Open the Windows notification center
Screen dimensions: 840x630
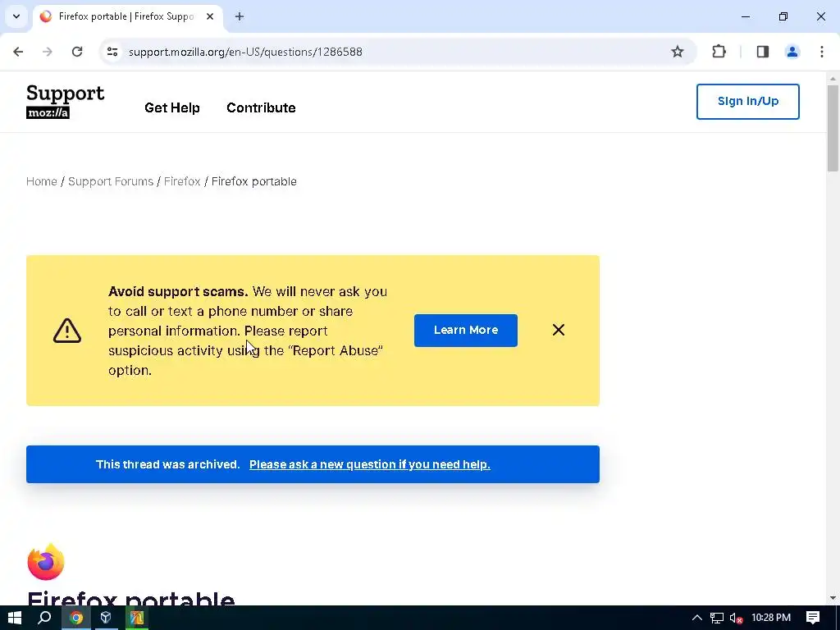coord(813,618)
